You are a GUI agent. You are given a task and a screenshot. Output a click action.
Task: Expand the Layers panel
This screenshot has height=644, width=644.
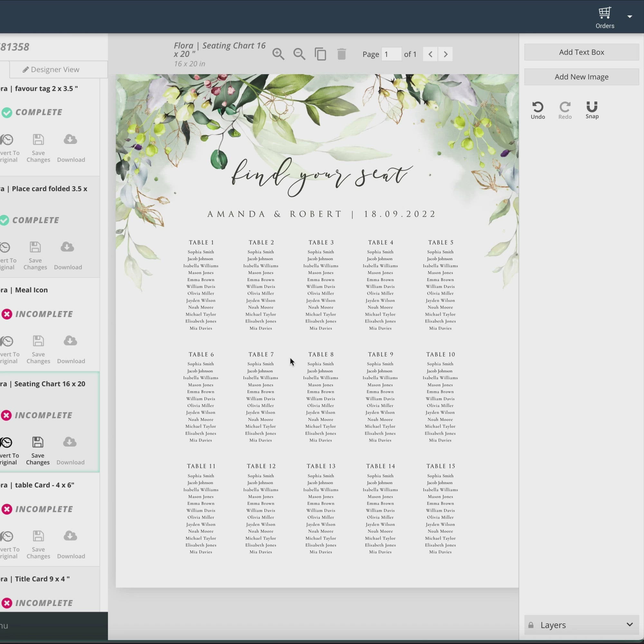(x=629, y=625)
